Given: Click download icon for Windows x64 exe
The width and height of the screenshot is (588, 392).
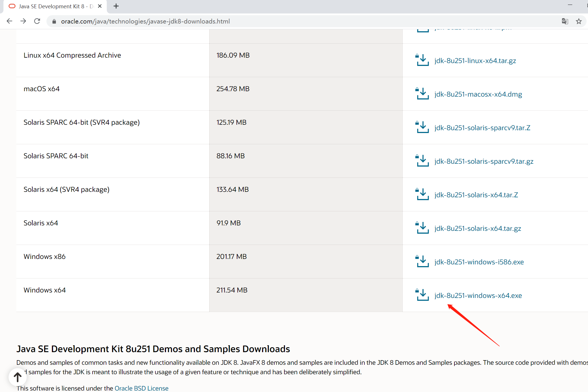Looking at the screenshot, I should pyautogui.click(x=422, y=295).
